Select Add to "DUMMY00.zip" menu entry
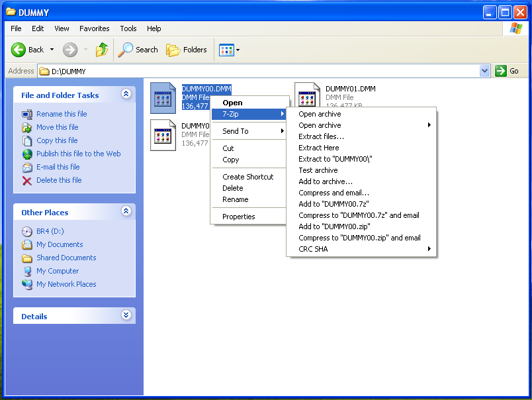532x400 pixels. click(x=334, y=226)
